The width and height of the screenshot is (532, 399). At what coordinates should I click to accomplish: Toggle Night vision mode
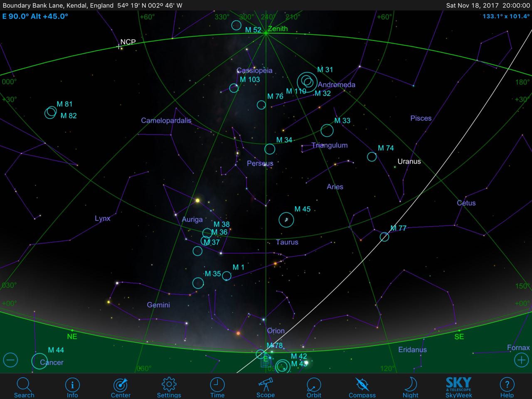click(410, 387)
